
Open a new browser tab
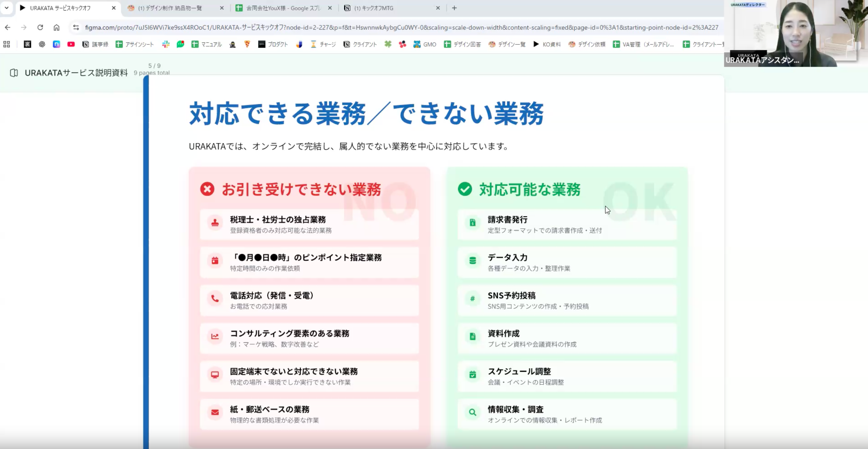454,8
